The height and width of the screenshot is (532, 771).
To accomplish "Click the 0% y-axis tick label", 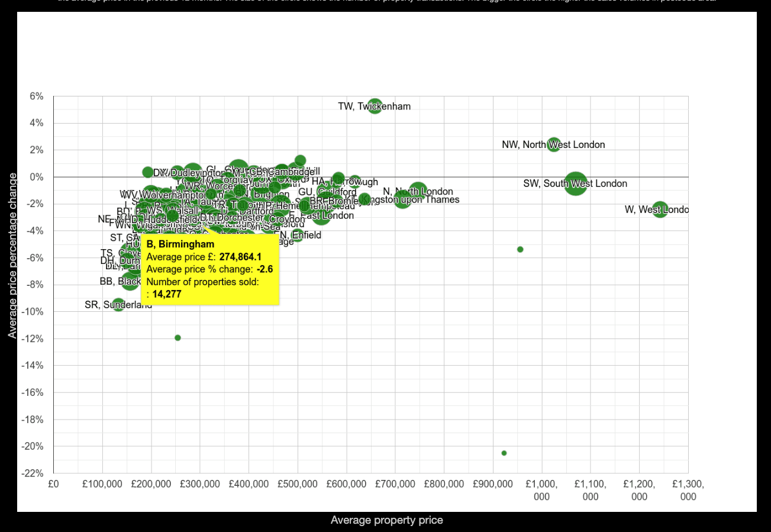I will [x=37, y=177].
